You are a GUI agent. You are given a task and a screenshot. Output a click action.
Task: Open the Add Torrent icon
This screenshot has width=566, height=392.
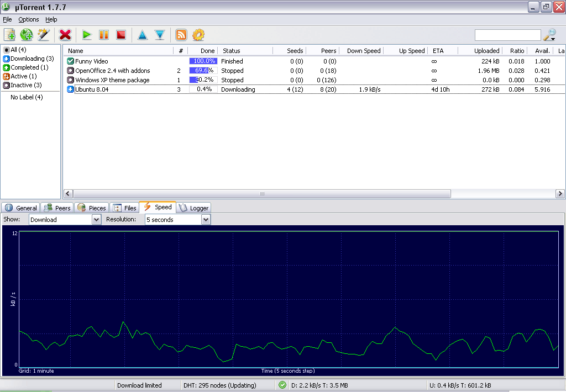(9, 34)
